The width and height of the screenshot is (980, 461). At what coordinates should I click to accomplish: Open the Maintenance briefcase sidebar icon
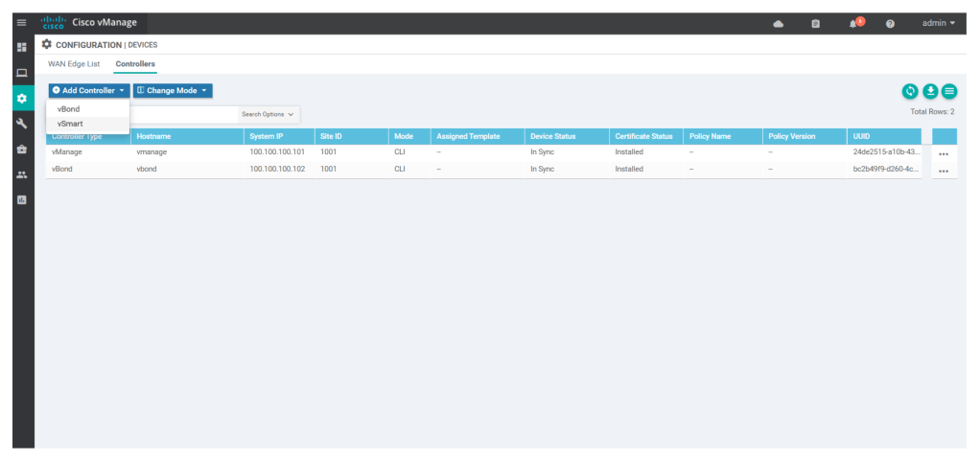click(22, 150)
